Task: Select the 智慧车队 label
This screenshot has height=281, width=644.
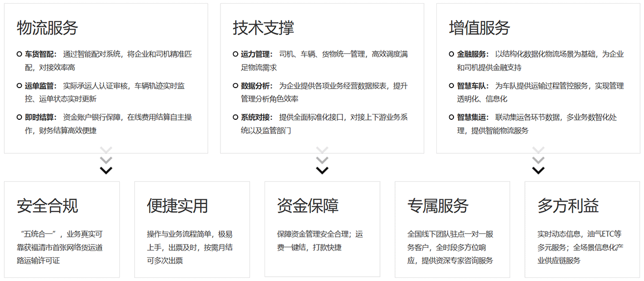Action: 473,85
